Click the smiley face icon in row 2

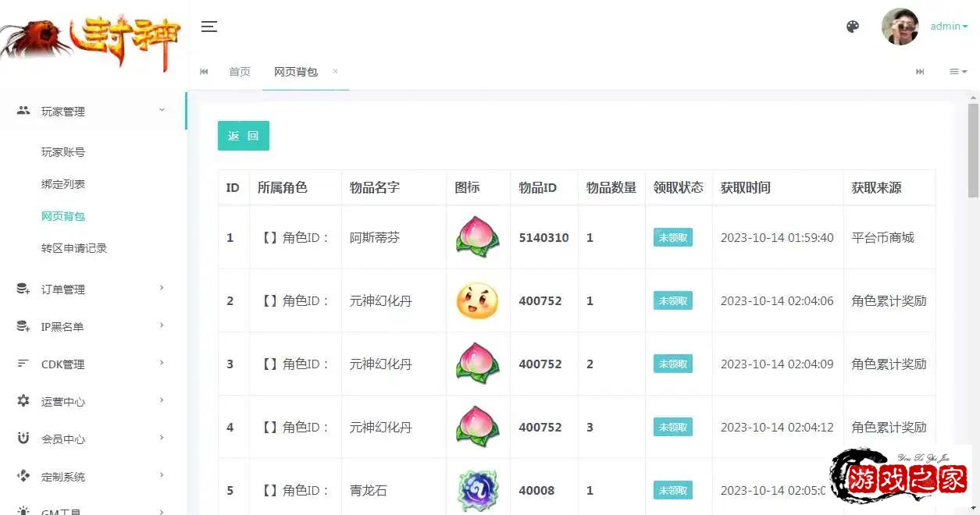click(477, 301)
